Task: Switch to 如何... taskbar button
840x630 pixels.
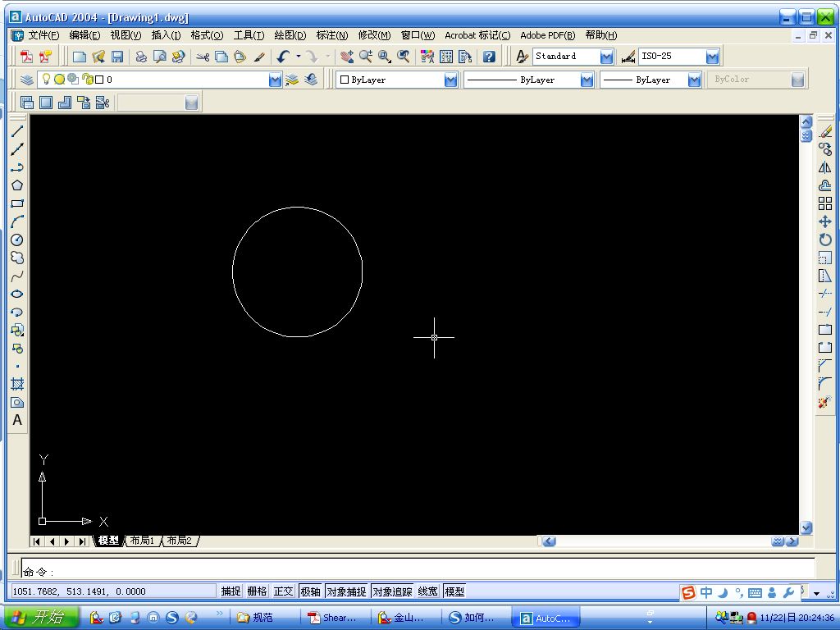Action: point(473,618)
